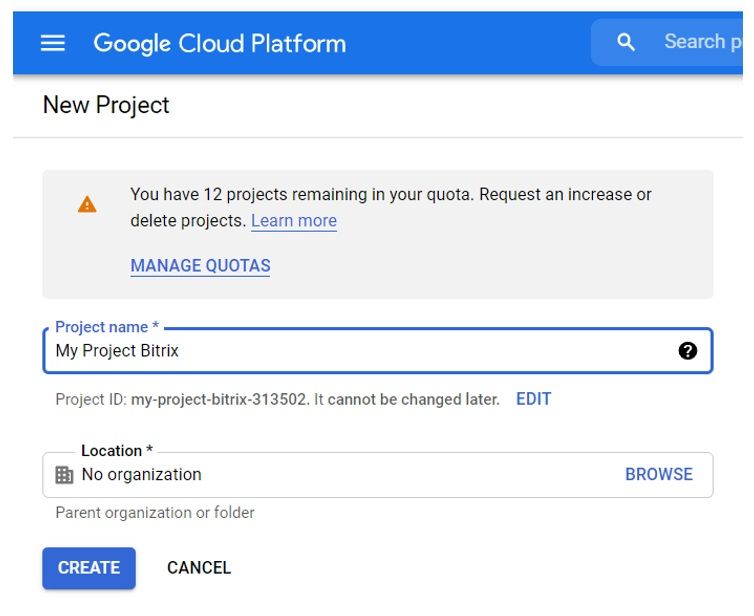Click the Project name help question icon
Viewport: 754px width, 616px height.
687,351
